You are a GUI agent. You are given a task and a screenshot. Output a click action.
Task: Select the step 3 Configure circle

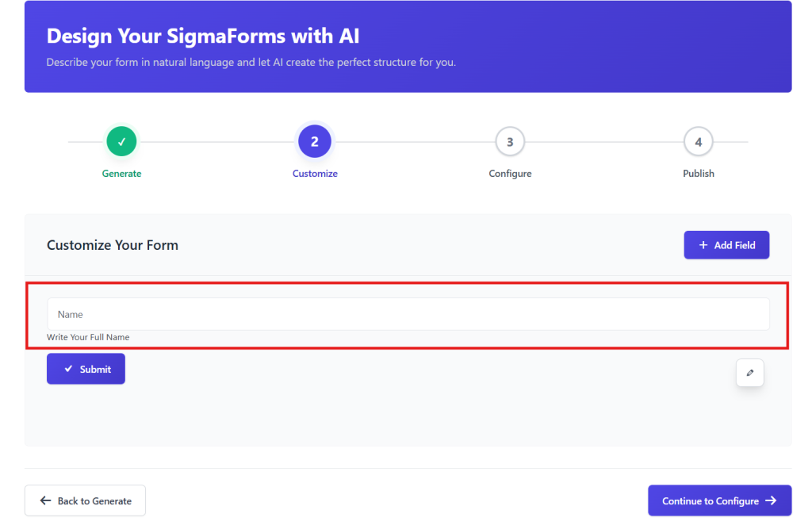pos(509,140)
